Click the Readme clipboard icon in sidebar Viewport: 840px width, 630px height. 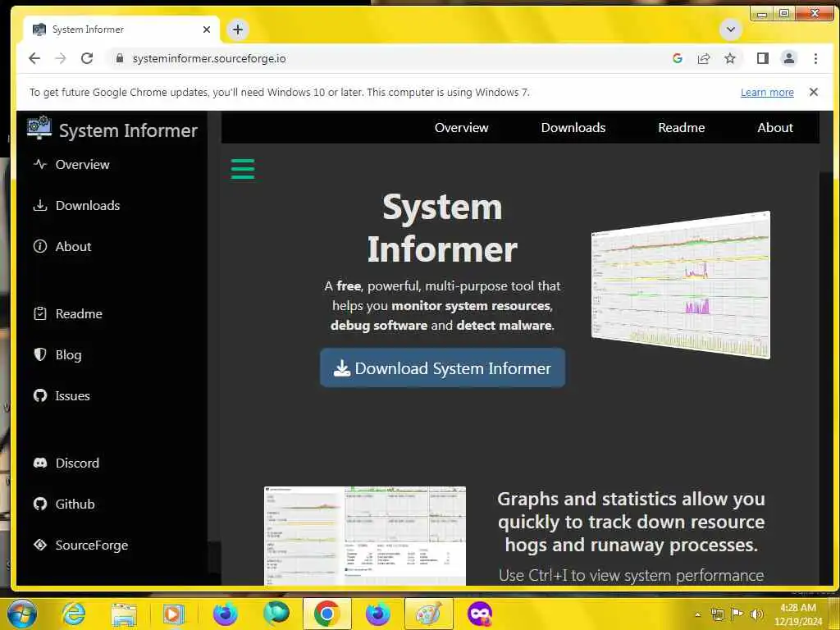point(40,313)
